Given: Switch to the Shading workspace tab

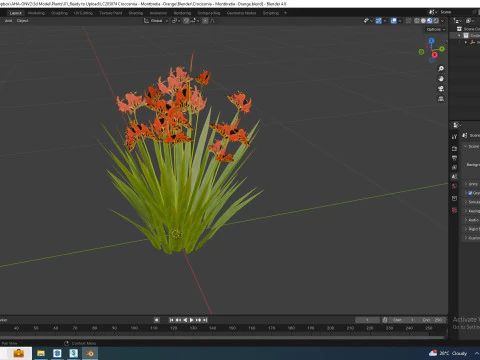Looking at the screenshot, I should point(136,13).
